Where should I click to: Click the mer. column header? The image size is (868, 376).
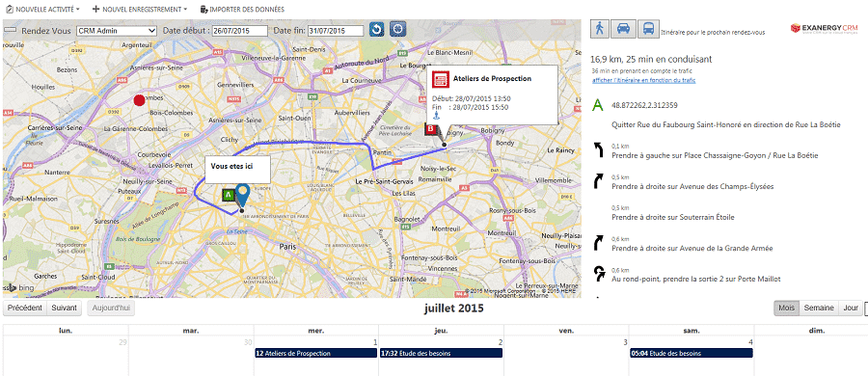[x=316, y=331]
